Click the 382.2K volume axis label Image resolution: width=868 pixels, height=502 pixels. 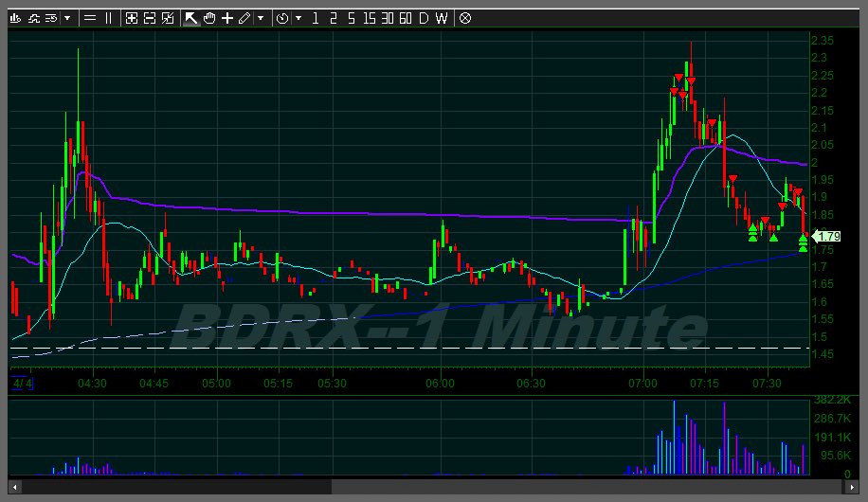833,400
